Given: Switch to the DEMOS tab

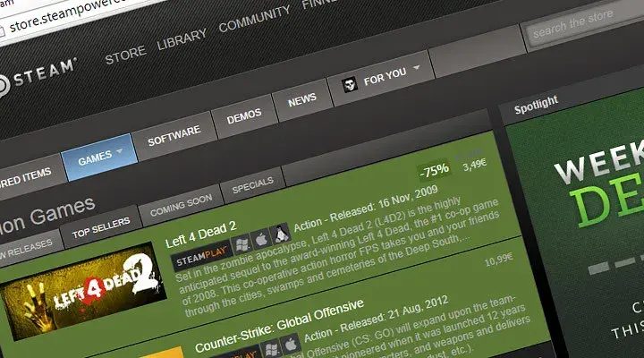Looking at the screenshot, I should pos(244,116).
